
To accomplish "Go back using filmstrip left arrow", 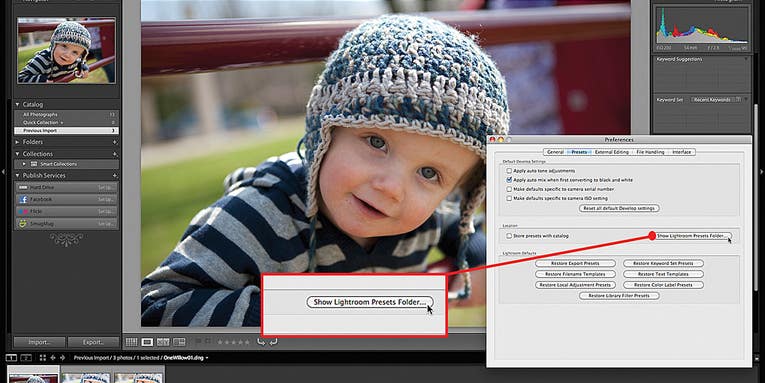I will pyautogui.click(x=53, y=358).
